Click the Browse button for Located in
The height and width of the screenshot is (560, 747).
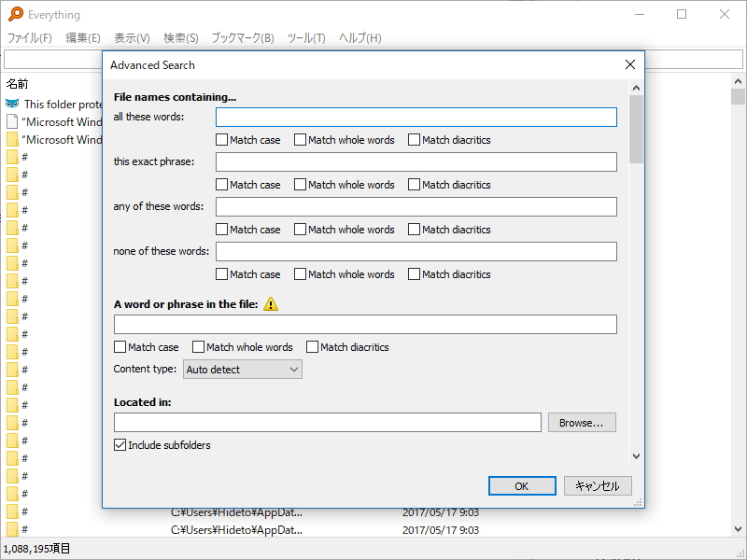tap(582, 422)
